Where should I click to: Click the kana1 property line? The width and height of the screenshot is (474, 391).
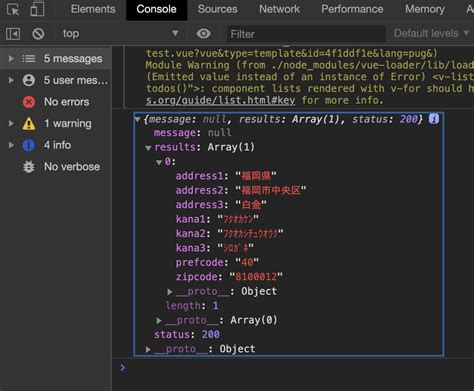point(217,219)
